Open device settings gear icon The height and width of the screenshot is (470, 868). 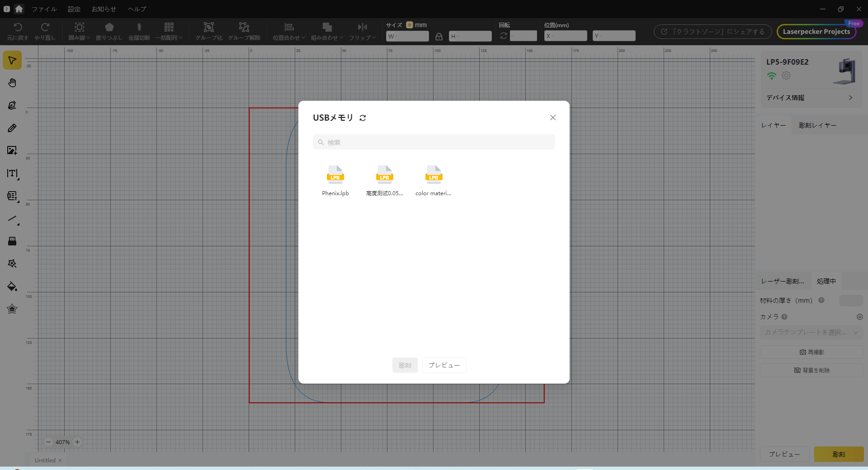pyautogui.click(x=786, y=76)
